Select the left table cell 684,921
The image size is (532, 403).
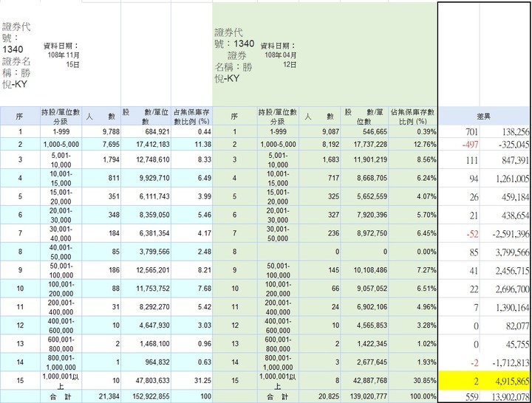point(146,131)
